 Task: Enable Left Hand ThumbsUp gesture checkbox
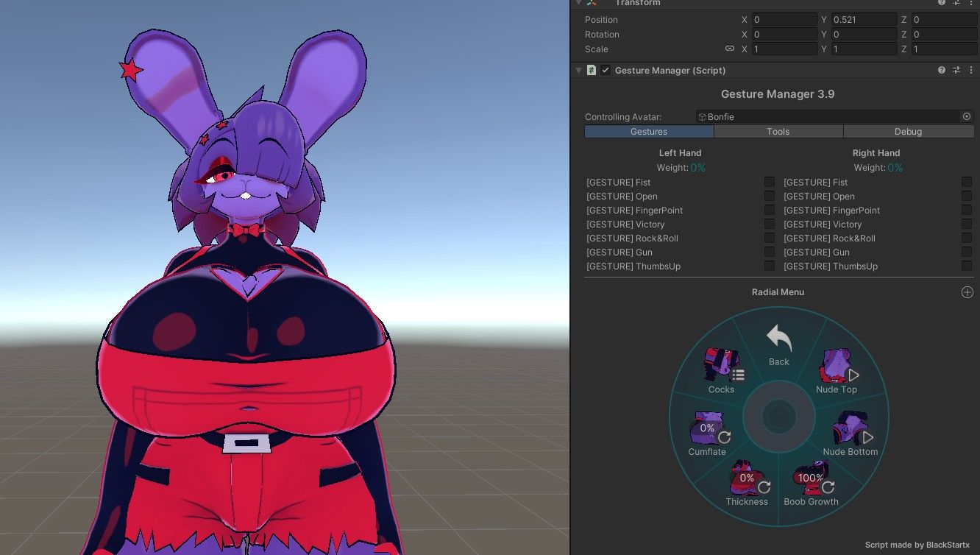(770, 266)
